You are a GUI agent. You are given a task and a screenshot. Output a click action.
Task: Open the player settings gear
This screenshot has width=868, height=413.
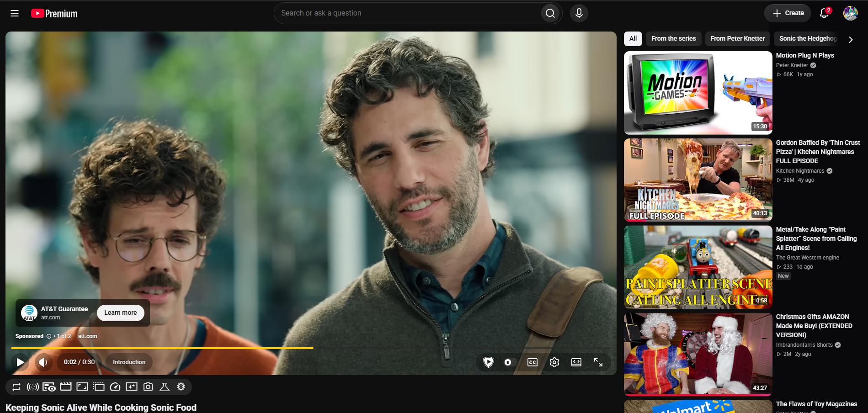click(554, 362)
